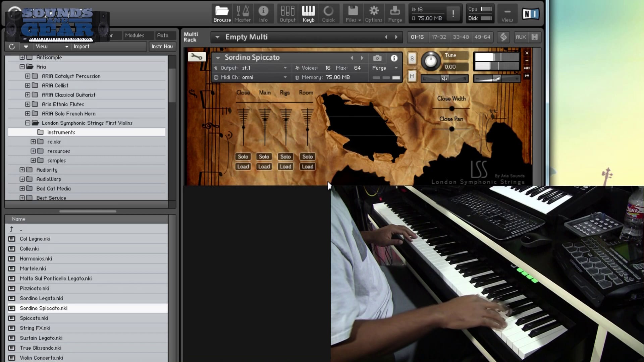
Task: Go to previous multi with left arrow
Action: click(386, 37)
